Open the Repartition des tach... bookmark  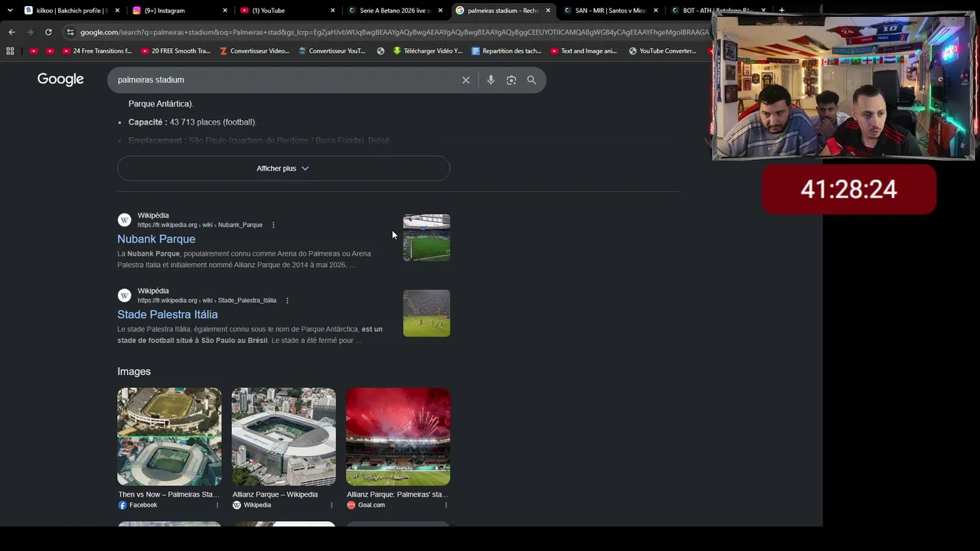point(506,51)
